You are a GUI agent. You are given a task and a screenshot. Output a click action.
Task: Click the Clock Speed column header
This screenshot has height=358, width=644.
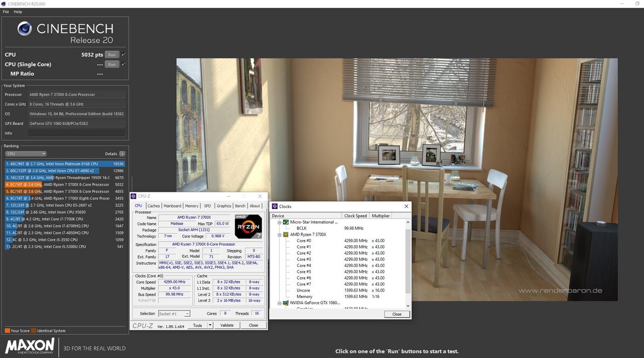tap(356, 216)
